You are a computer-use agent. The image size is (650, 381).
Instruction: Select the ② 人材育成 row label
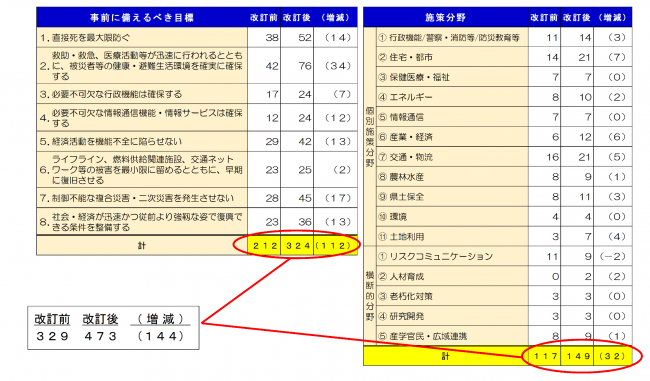point(452,276)
